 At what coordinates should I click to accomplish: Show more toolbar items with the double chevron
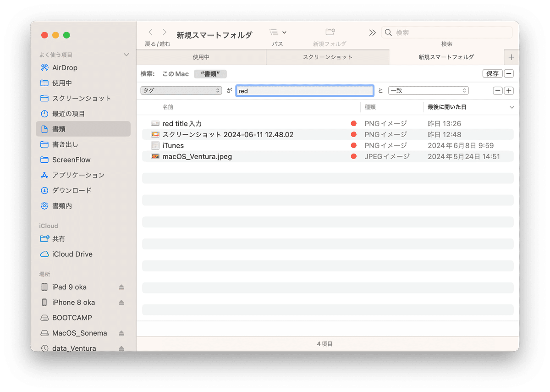[372, 32]
